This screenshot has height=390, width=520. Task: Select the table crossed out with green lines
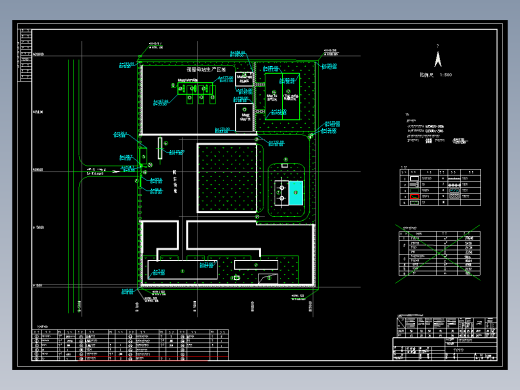439,253
